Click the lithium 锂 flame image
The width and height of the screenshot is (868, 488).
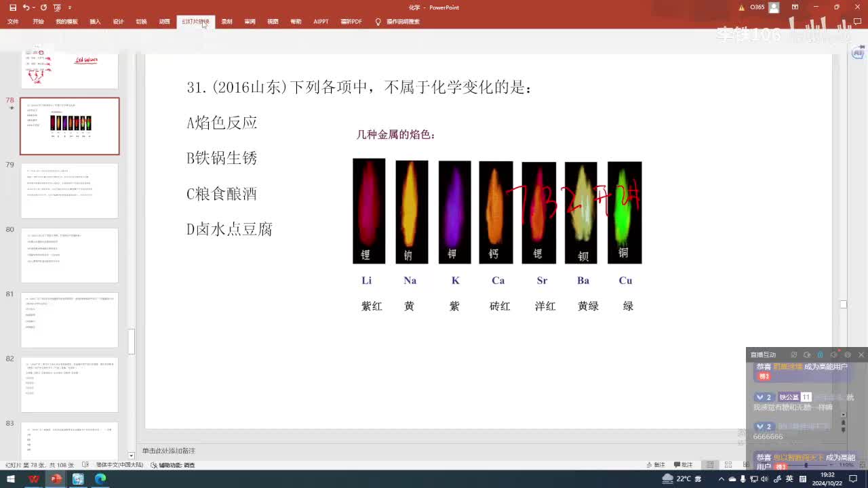369,211
